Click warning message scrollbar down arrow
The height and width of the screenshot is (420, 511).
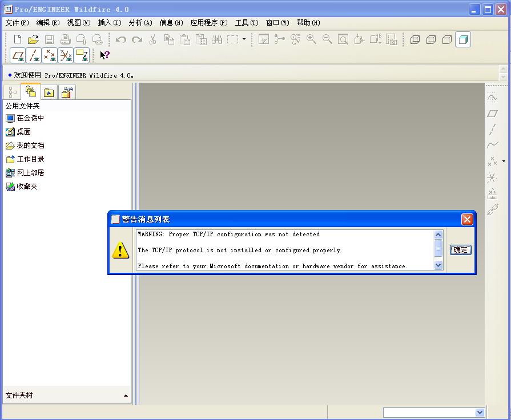[x=438, y=265]
